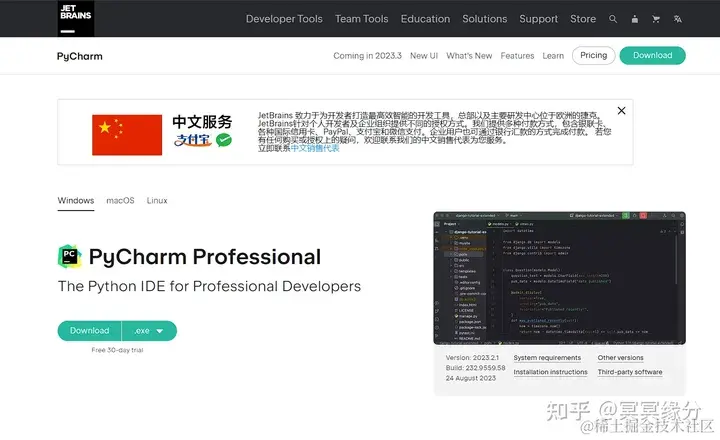Open the Features page
Viewport: 720px width, 440px height.
click(518, 56)
